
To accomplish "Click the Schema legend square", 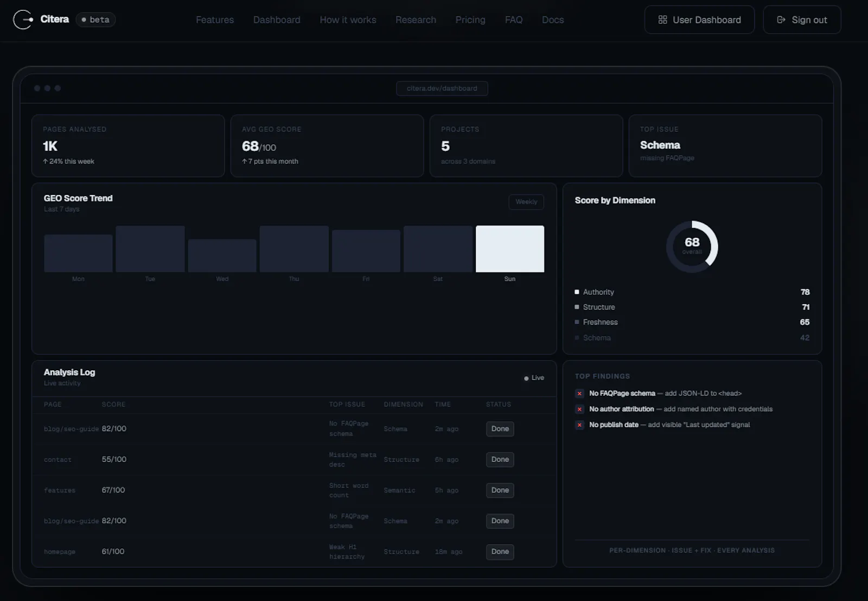I will tap(577, 338).
